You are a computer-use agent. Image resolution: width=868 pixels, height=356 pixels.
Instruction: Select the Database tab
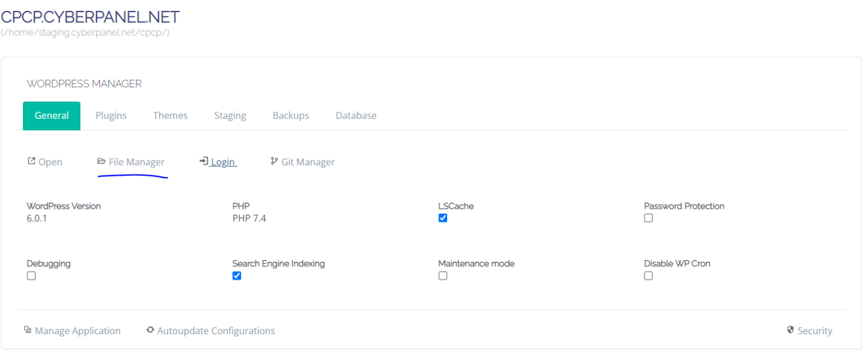356,115
